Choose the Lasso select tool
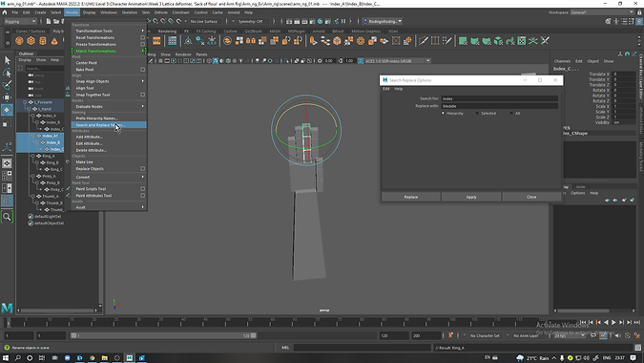 click(7, 73)
